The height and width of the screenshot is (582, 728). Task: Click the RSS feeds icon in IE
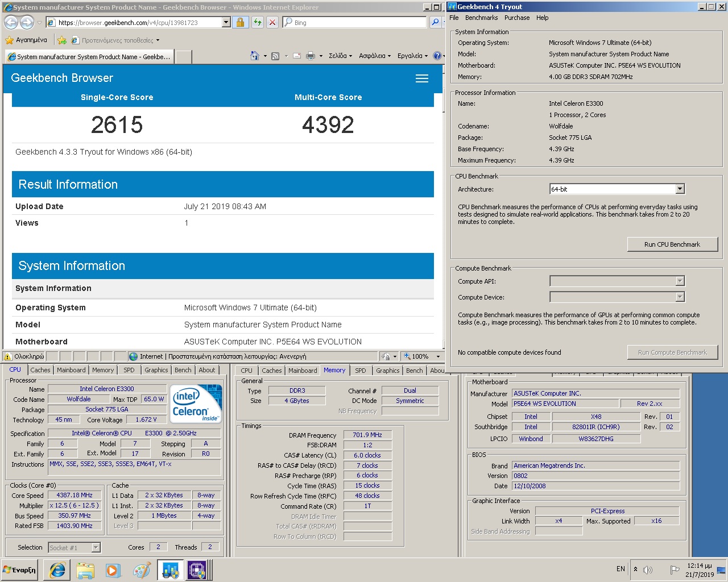click(275, 56)
